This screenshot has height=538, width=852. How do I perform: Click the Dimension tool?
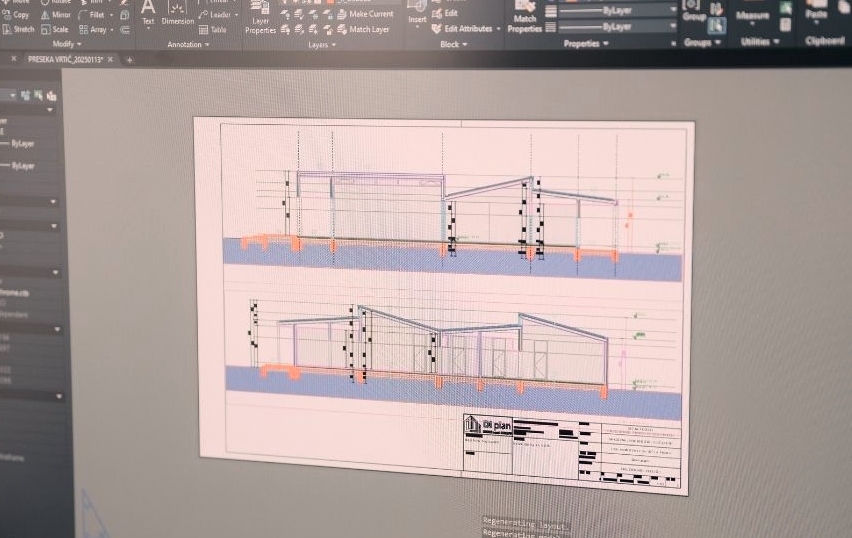178,14
